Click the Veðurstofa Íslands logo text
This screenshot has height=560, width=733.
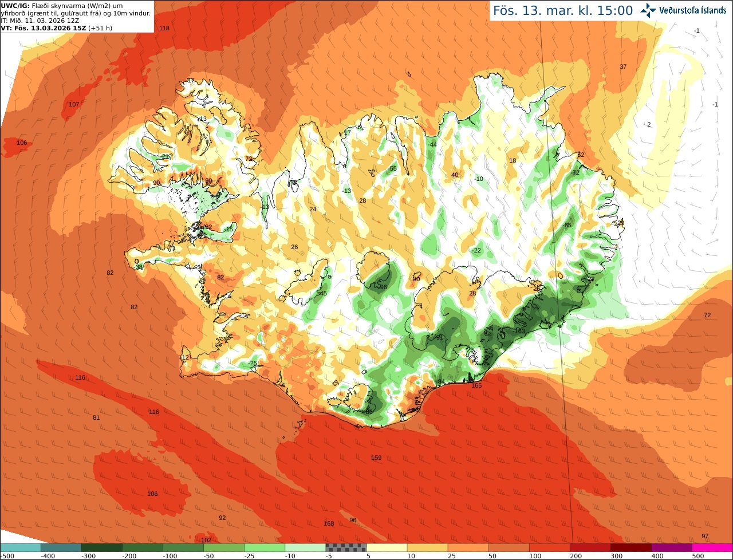(693, 10)
